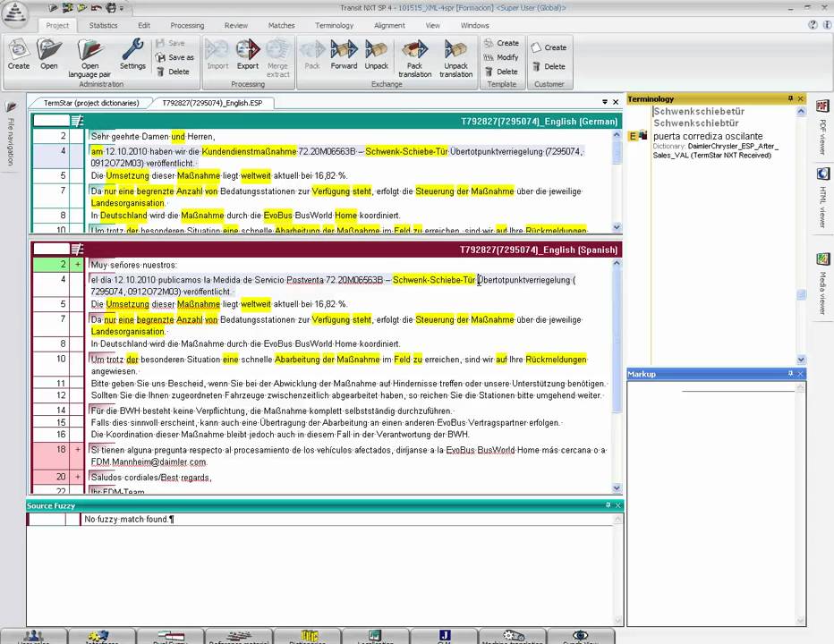The image size is (834, 644).
Task: Open the View ribbon tab
Action: coord(432,25)
